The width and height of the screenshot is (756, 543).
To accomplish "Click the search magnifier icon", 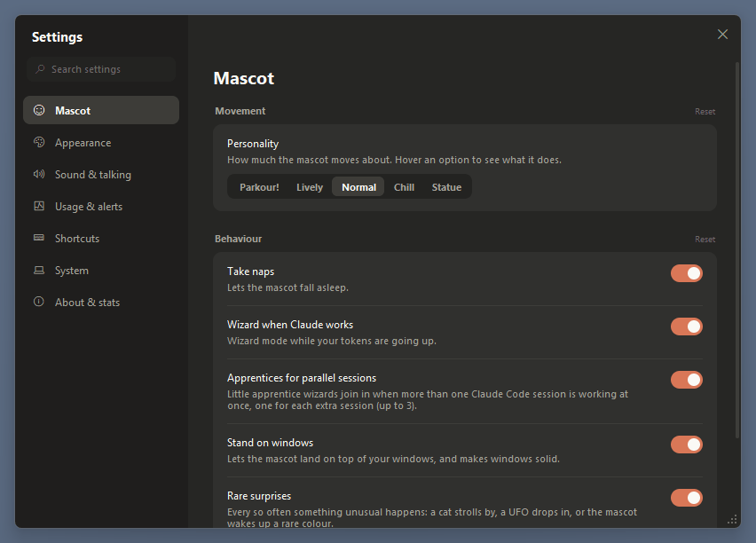I will point(41,69).
